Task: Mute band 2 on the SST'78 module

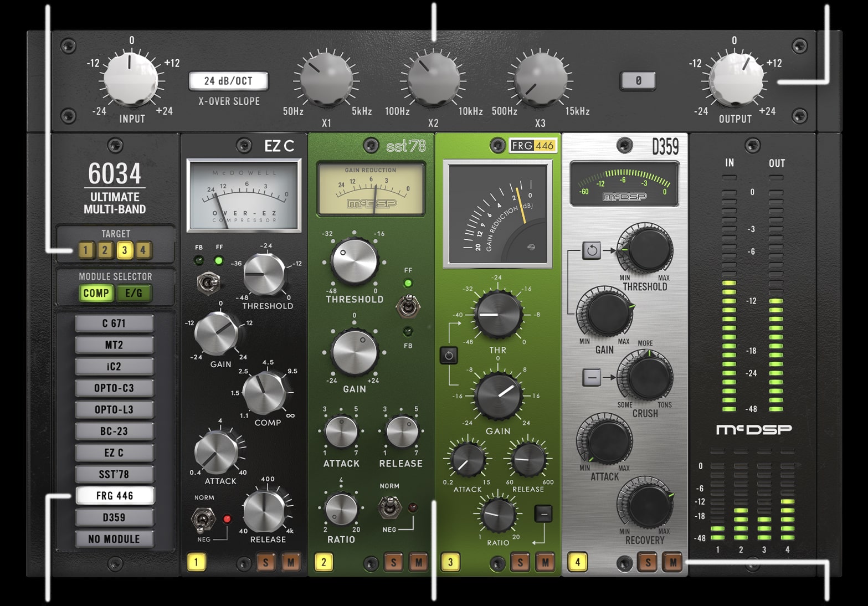Action: (x=419, y=563)
